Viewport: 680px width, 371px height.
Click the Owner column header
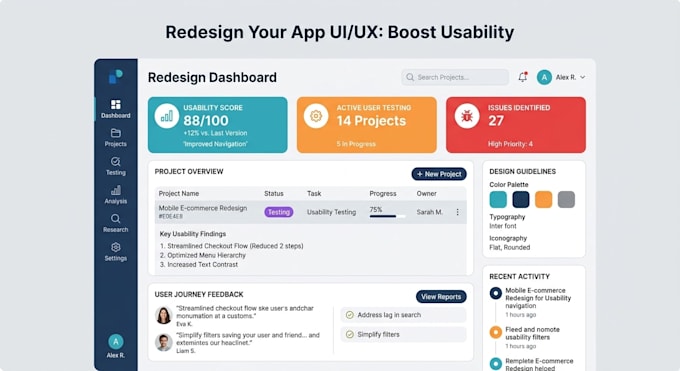pos(427,194)
